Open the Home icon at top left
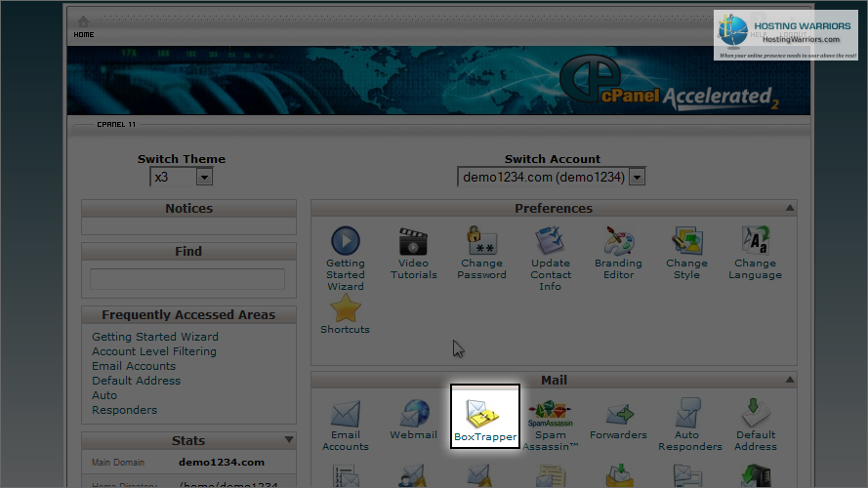 pos(84,22)
